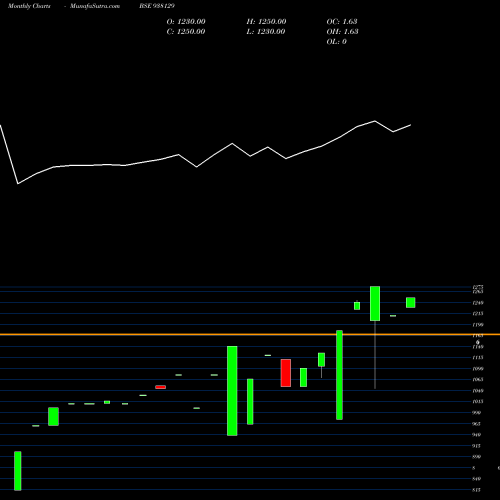Click the close value 'C: 1250.00'
This screenshot has width=500, height=500.
[186, 32]
